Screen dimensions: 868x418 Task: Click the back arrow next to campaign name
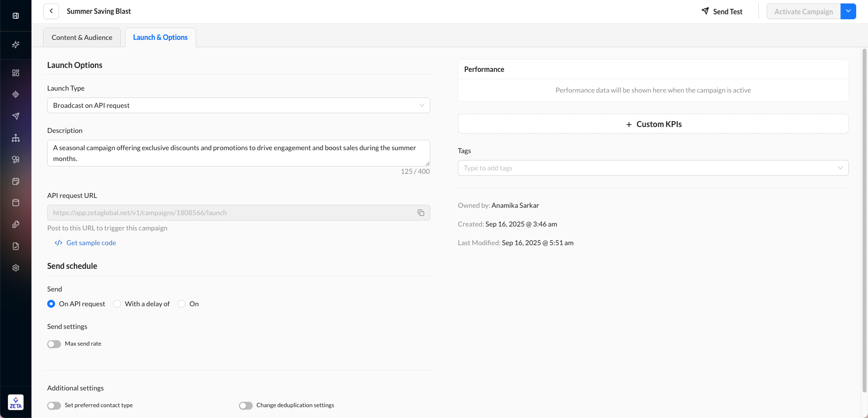pyautogui.click(x=51, y=11)
